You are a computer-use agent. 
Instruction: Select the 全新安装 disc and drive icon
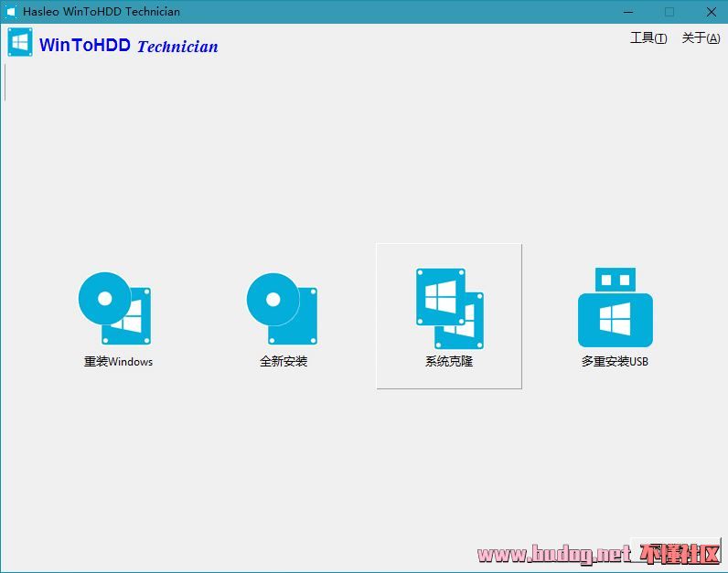[x=283, y=309]
